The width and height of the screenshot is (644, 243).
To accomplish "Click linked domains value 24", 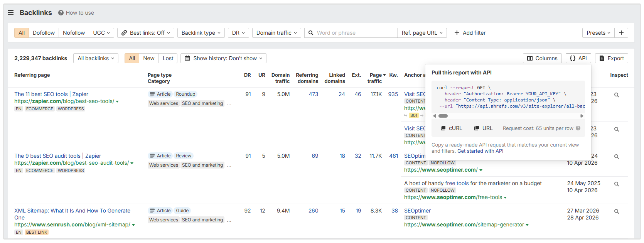I will tap(342, 94).
